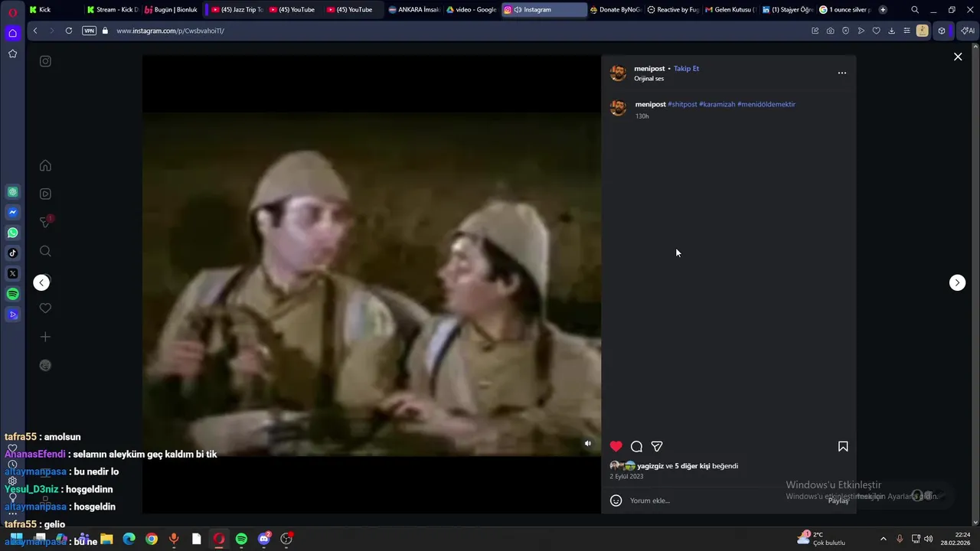Open Opera AI assistant button
Image resolution: width=980 pixels, height=551 pixels.
coord(968,31)
